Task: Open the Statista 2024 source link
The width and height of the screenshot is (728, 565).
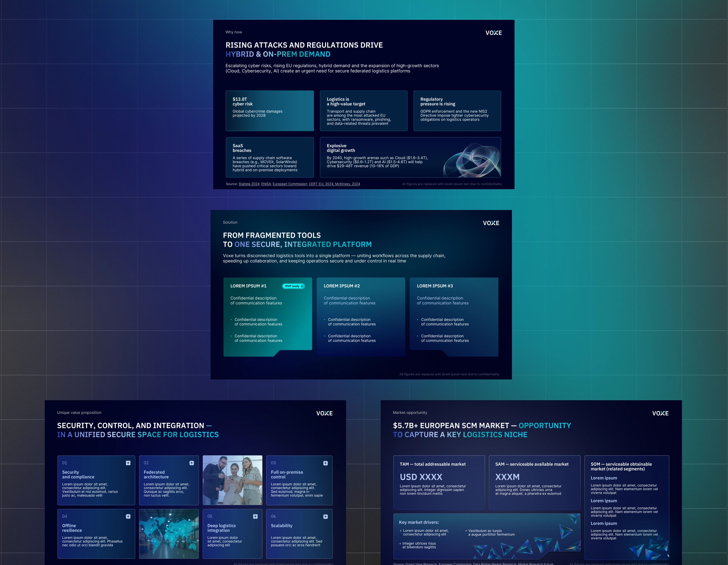Action: (x=249, y=184)
